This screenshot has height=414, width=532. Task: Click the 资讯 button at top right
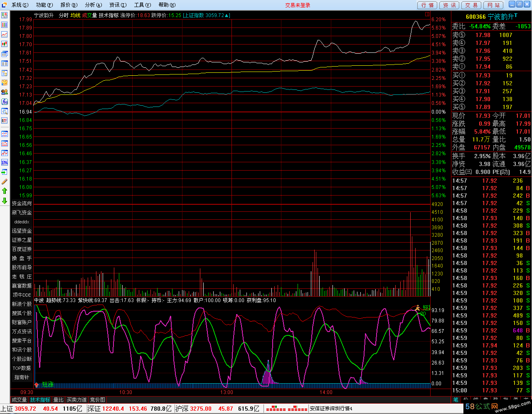(x=449, y=5)
